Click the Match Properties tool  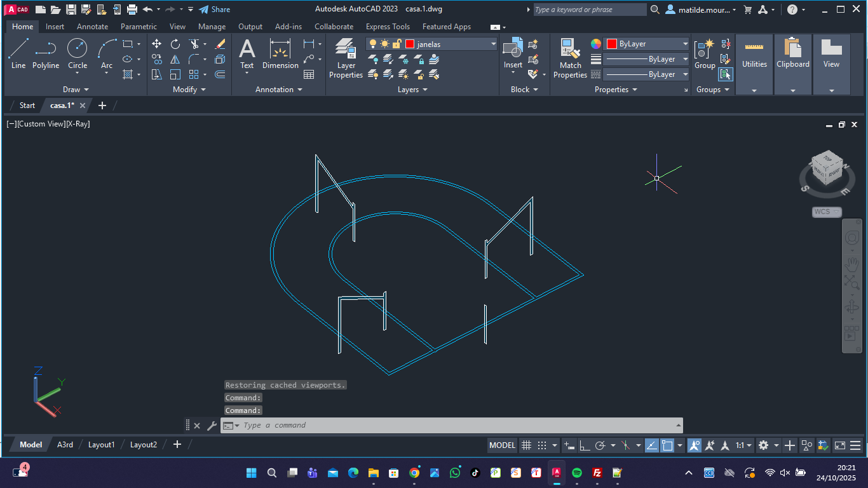point(570,58)
